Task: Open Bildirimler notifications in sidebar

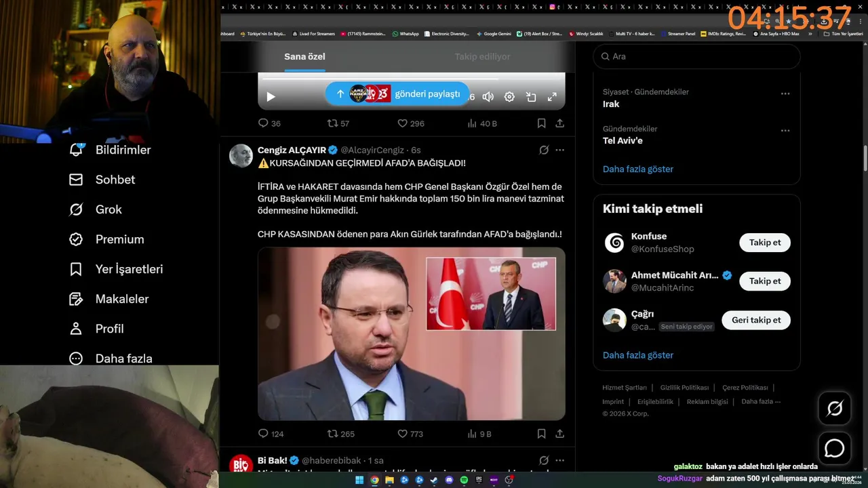Action: (110, 150)
